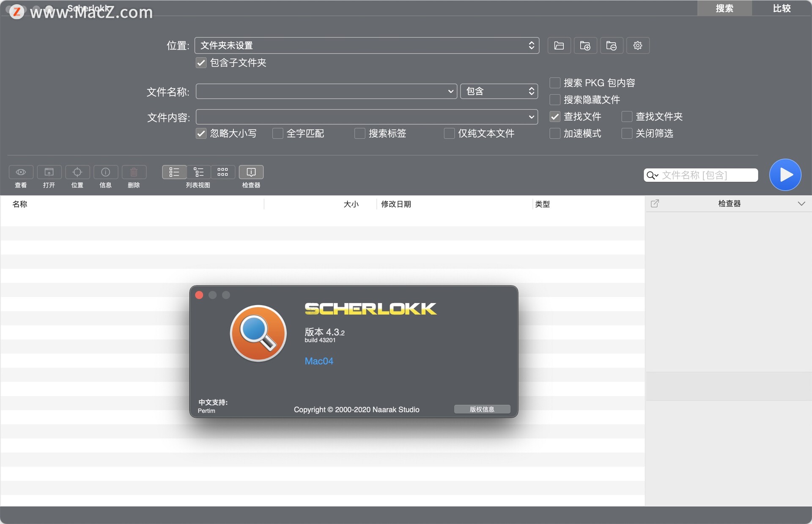812x524 pixels.
Task: Enable the 全字匹配 checkbox
Action: 277,134
